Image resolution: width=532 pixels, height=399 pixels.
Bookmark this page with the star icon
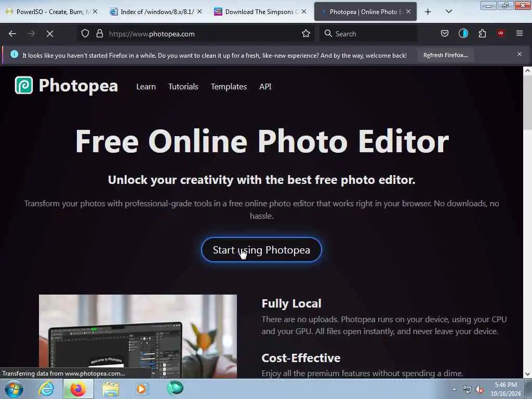[306, 34]
